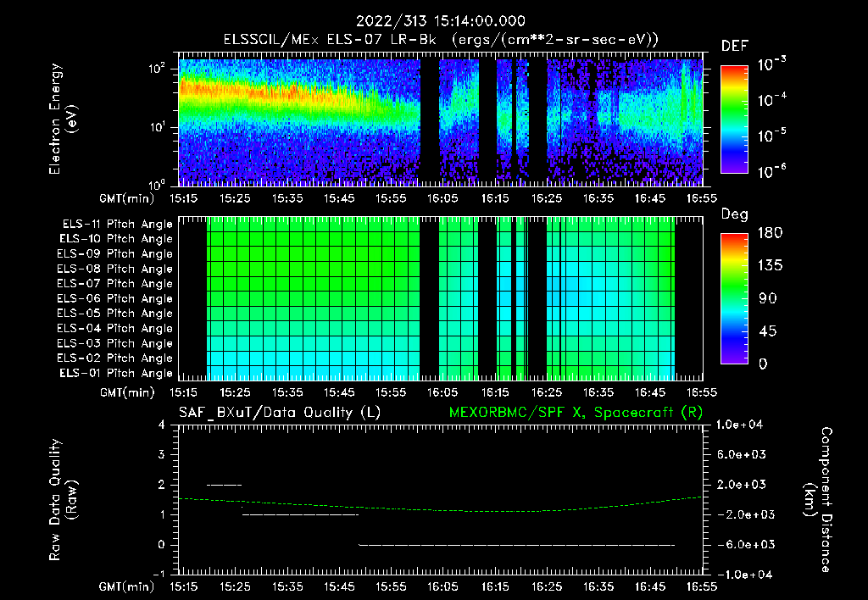Click the 10^-4 tick on DEF scale

772,100
